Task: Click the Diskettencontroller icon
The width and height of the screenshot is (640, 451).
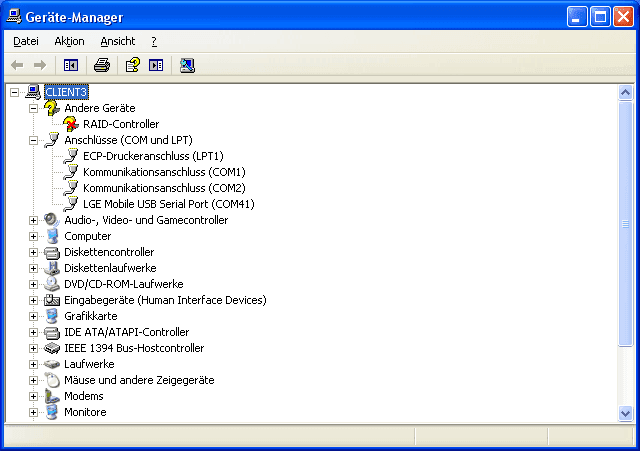Action: point(52,253)
